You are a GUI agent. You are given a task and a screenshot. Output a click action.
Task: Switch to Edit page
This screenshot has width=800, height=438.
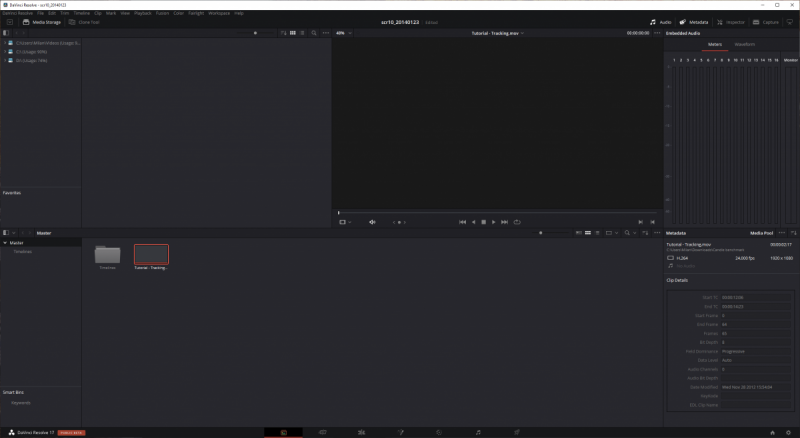click(x=361, y=432)
